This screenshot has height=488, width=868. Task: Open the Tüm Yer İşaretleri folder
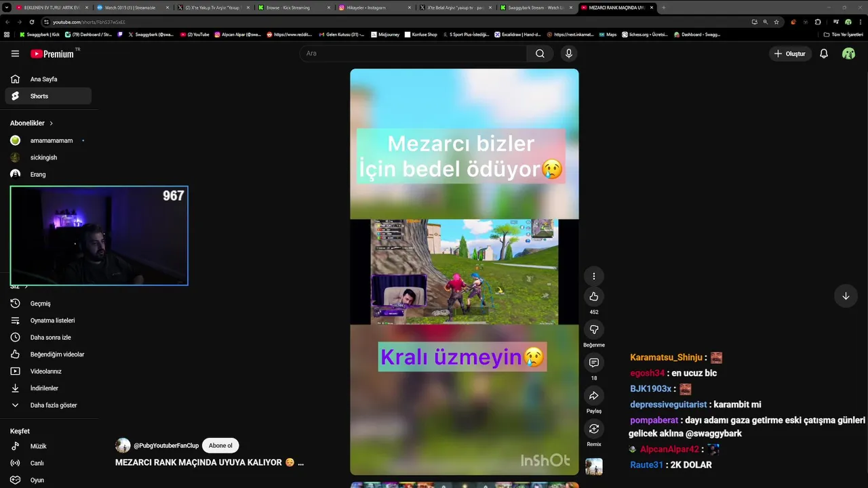pos(843,35)
